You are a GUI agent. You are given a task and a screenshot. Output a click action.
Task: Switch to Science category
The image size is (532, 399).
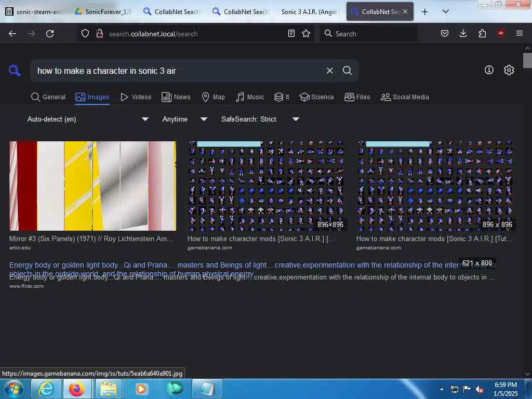(317, 97)
